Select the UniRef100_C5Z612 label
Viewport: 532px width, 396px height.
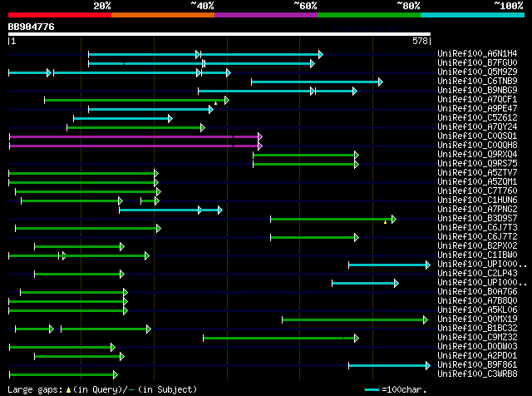477,118
